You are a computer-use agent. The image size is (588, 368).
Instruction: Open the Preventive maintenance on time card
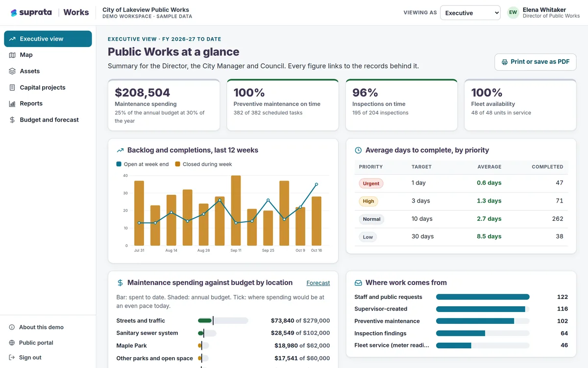point(283,105)
